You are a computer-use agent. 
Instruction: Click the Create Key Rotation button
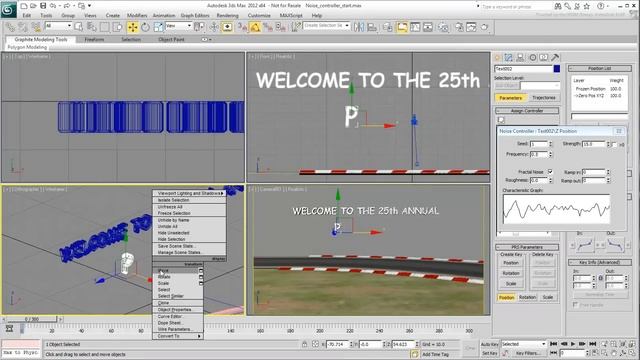[511, 273]
